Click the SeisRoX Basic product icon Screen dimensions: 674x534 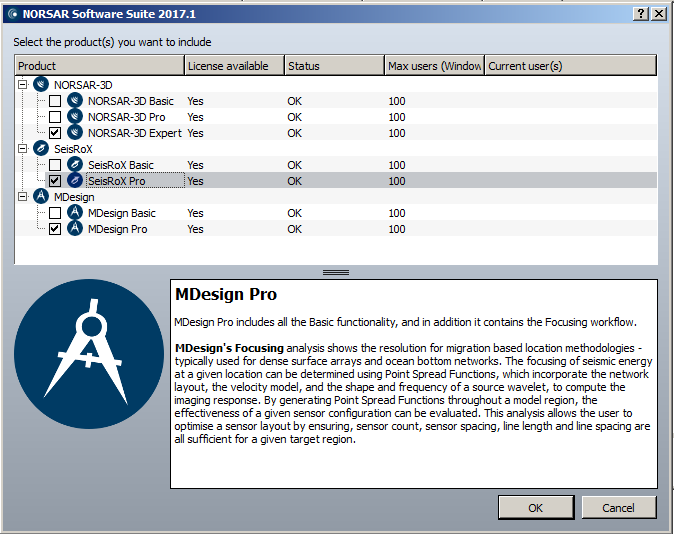click(75, 165)
